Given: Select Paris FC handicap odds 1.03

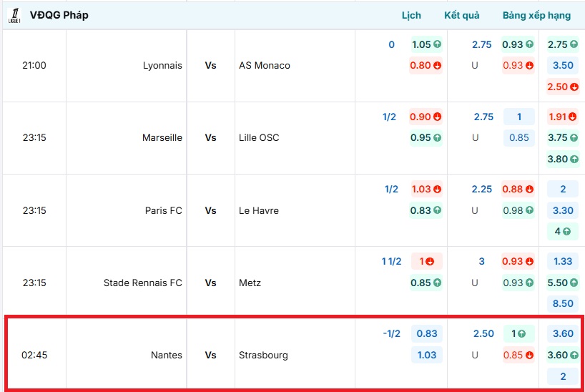Looking at the screenshot, I should [426, 189].
